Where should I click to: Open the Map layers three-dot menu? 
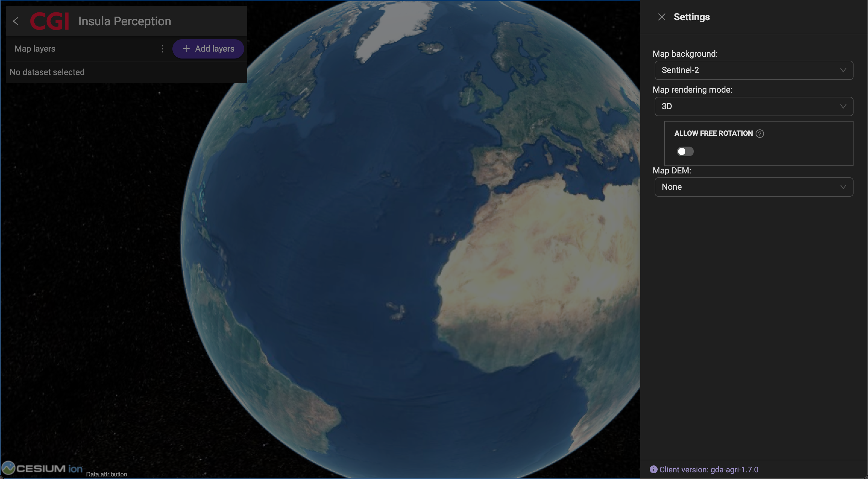pyautogui.click(x=163, y=49)
